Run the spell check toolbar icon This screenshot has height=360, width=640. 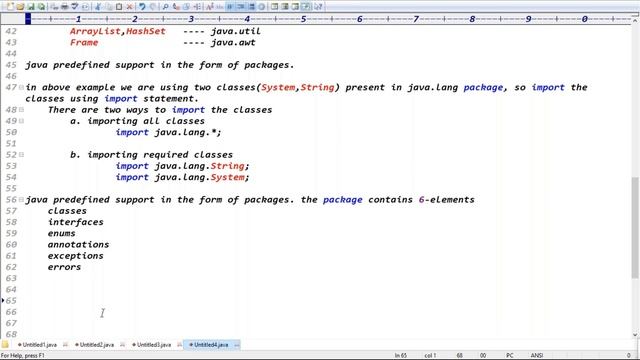[74, 7]
